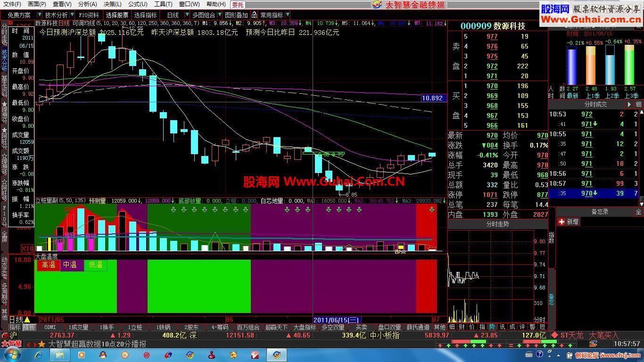Open the 公式(U) menu
Viewport: 644px width, 362px height.
tap(138, 4)
